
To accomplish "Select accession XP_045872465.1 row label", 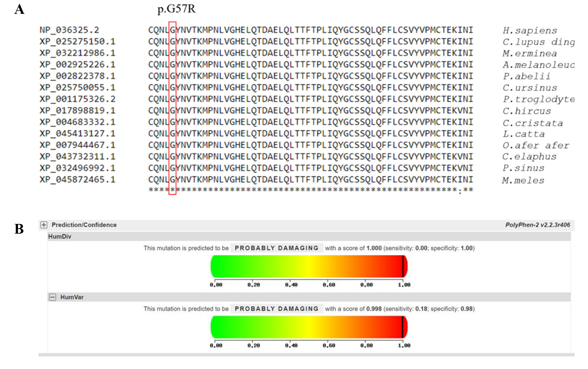I will [77, 179].
